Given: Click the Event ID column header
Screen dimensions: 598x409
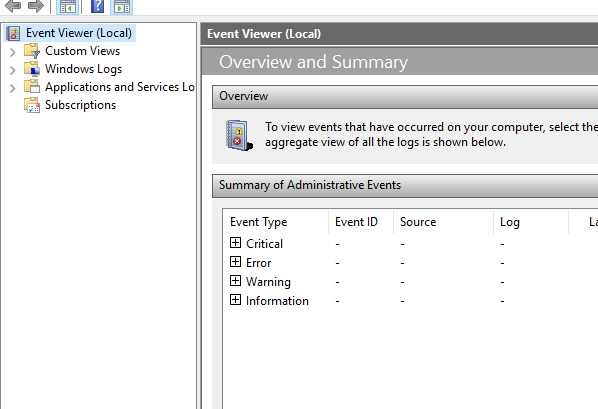Looking at the screenshot, I should pos(361,222).
